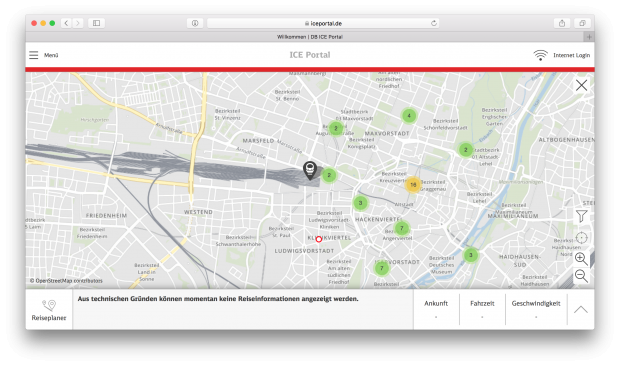Click the Internet Login wifi icon
This screenshot has width=620, height=366.
point(540,55)
